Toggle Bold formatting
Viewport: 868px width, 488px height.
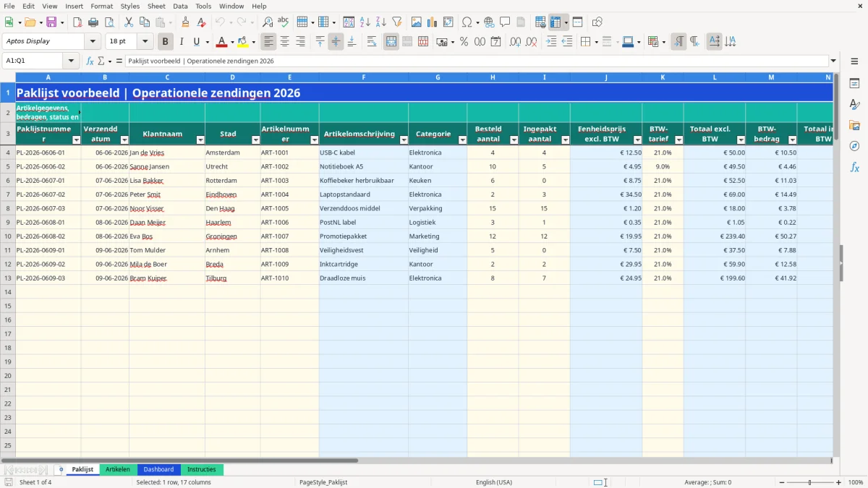pyautogui.click(x=166, y=42)
